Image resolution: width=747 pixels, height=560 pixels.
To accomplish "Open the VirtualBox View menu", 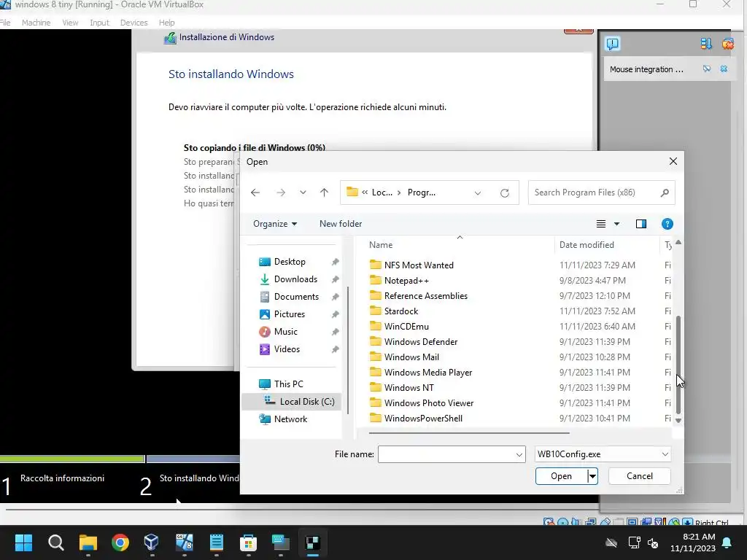I will coord(70,23).
